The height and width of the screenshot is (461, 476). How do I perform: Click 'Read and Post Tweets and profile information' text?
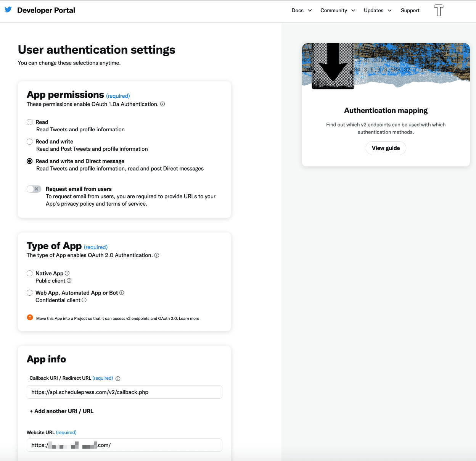(x=92, y=149)
